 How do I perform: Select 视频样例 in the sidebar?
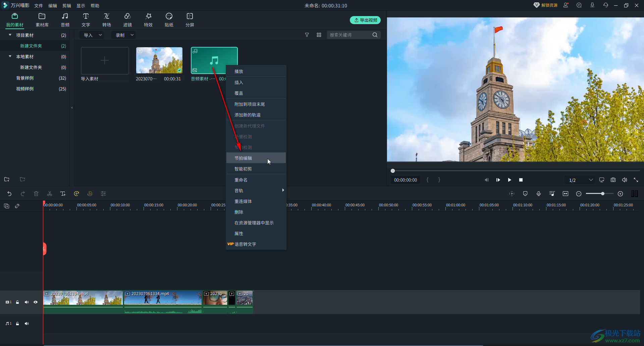tap(25, 89)
